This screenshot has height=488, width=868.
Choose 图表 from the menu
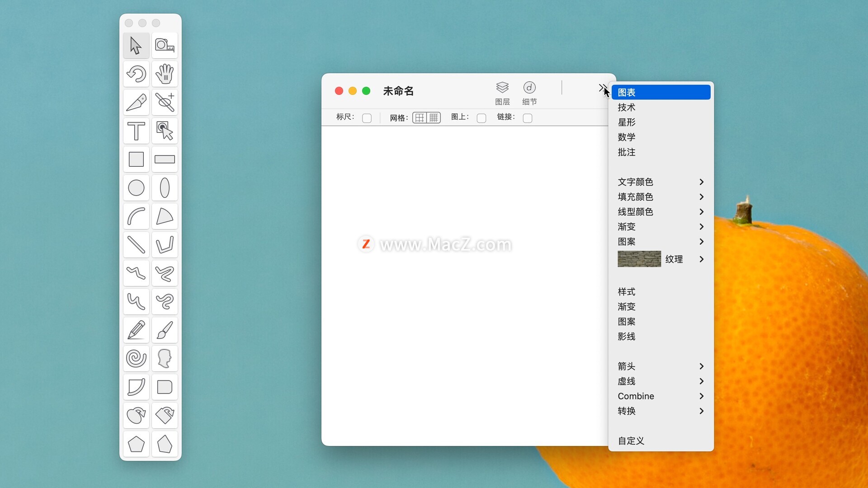point(661,92)
